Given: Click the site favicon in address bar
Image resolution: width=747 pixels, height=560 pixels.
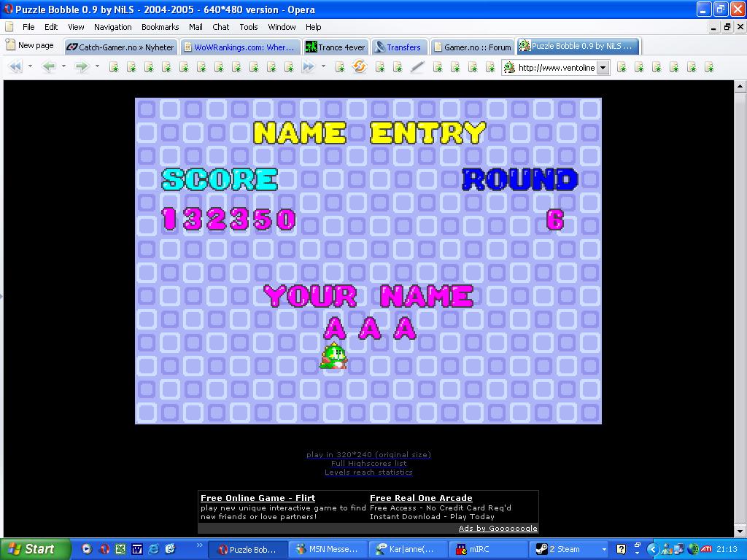Looking at the screenshot, I should [509, 68].
